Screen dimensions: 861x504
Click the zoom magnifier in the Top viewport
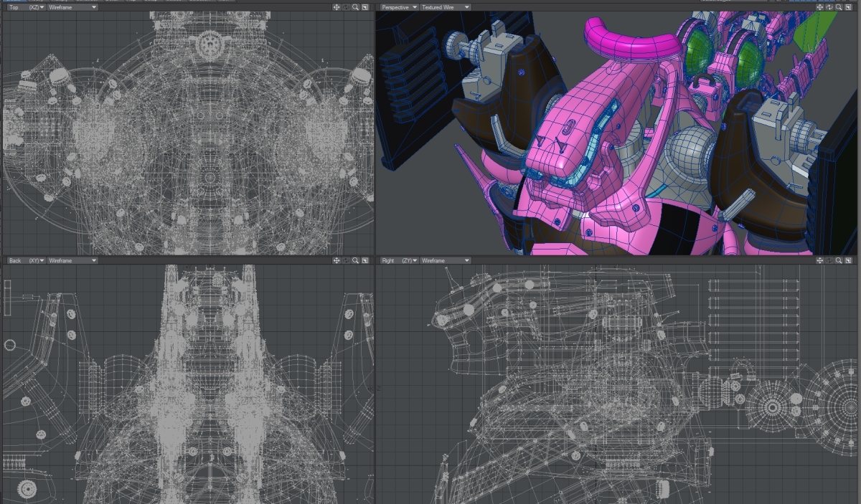pyautogui.click(x=355, y=7)
